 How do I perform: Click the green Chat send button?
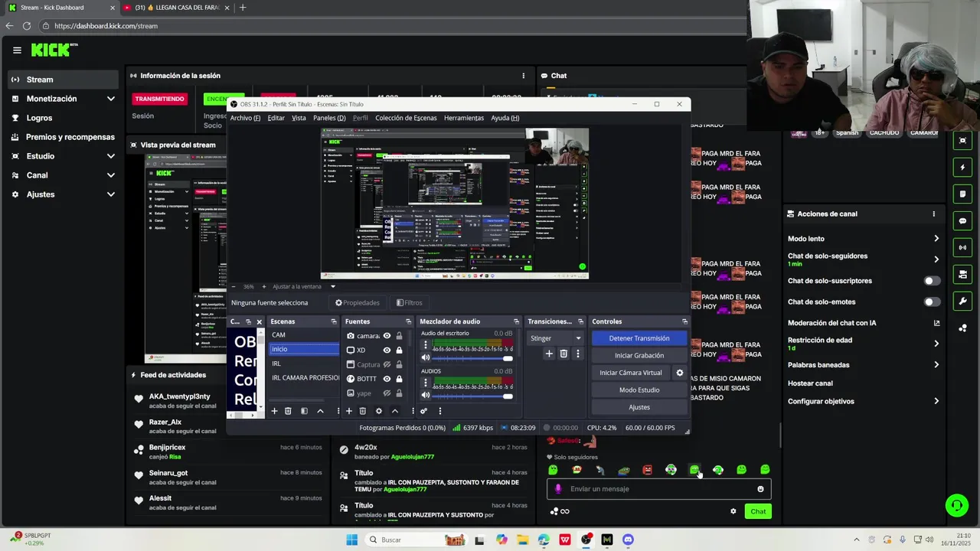pyautogui.click(x=758, y=511)
